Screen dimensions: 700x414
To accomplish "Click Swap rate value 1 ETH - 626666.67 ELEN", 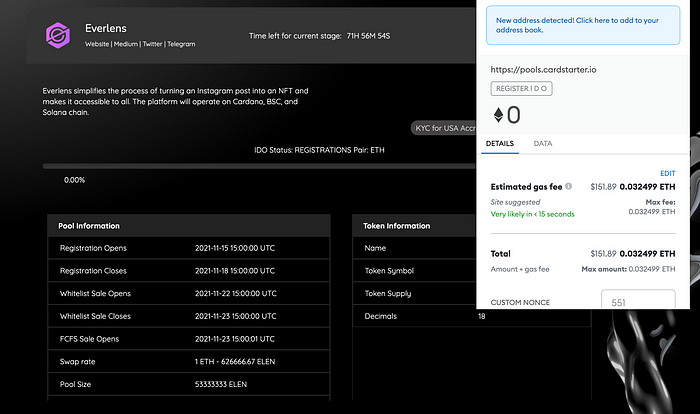I will pyautogui.click(x=235, y=362).
